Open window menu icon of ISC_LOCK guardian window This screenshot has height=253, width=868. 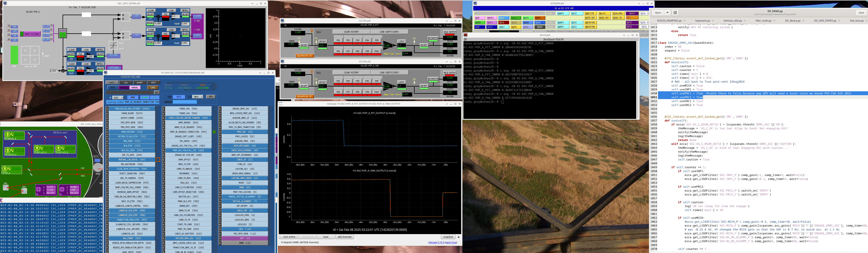[x=105, y=73]
